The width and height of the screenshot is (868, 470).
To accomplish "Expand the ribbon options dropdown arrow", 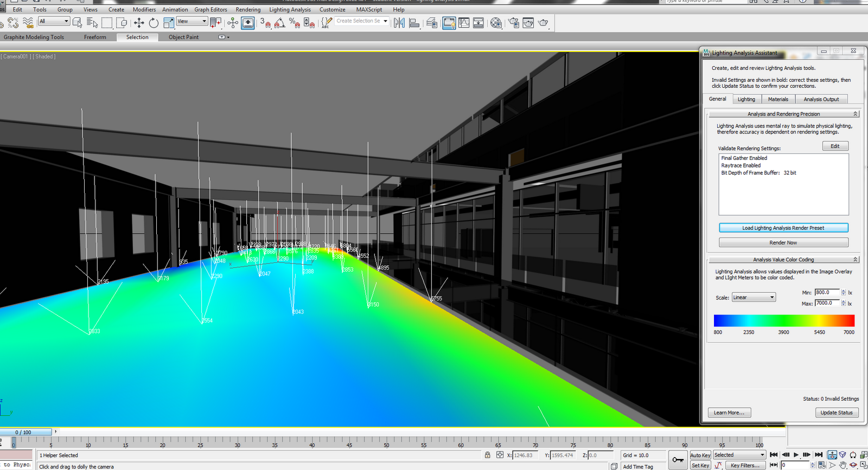I will click(x=224, y=37).
